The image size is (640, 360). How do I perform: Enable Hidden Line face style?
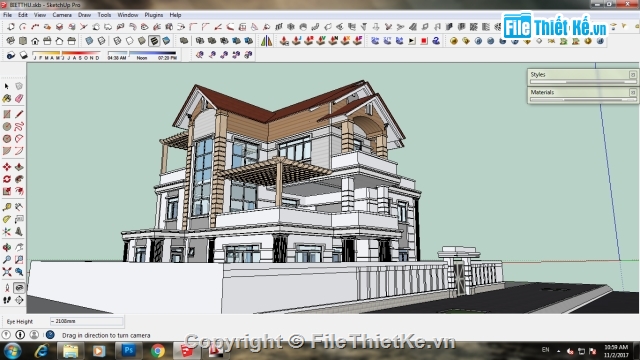click(129, 41)
